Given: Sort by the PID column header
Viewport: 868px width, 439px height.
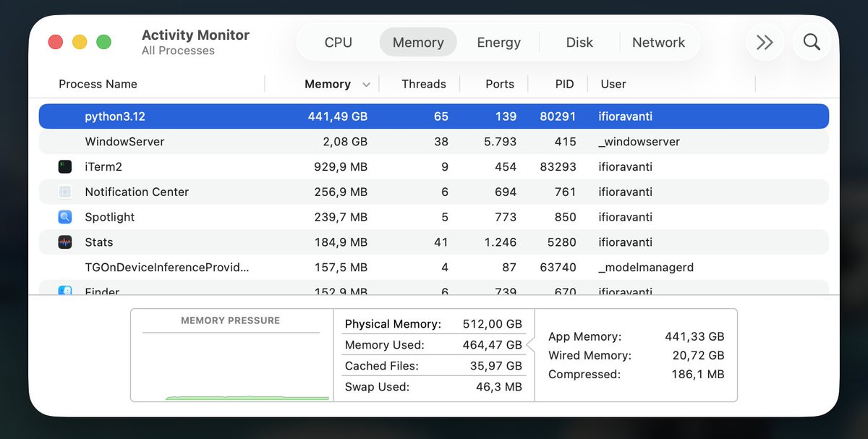Looking at the screenshot, I should coord(564,84).
